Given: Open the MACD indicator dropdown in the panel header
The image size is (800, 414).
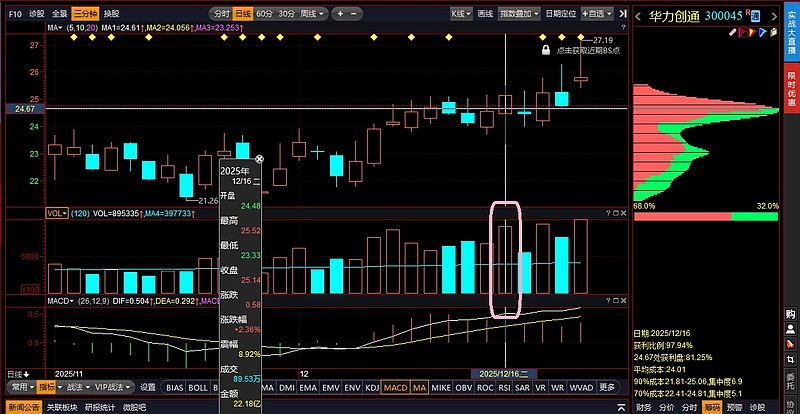Looking at the screenshot, I should pos(61,301).
